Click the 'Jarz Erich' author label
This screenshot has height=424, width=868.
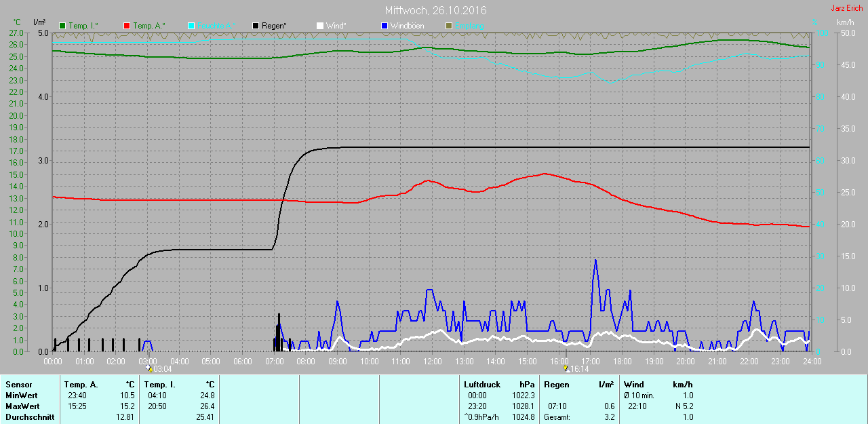click(847, 8)
